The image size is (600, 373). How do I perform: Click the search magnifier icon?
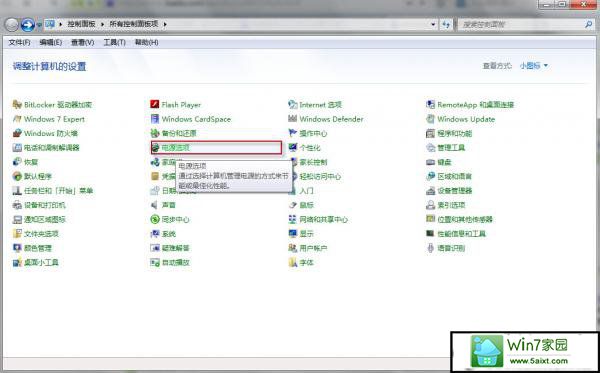coord(589,24)
